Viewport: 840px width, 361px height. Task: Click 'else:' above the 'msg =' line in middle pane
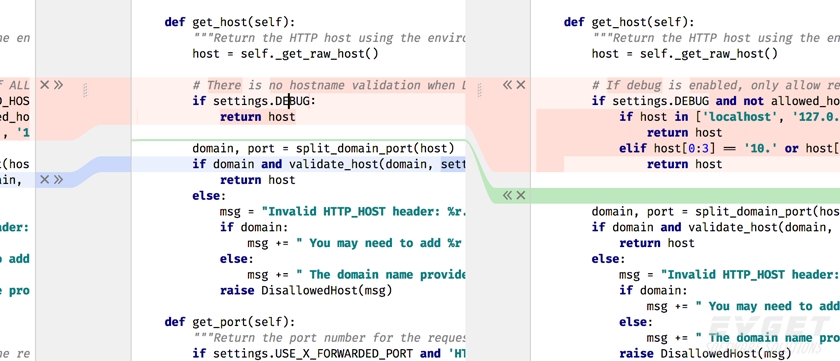[209, 195]
